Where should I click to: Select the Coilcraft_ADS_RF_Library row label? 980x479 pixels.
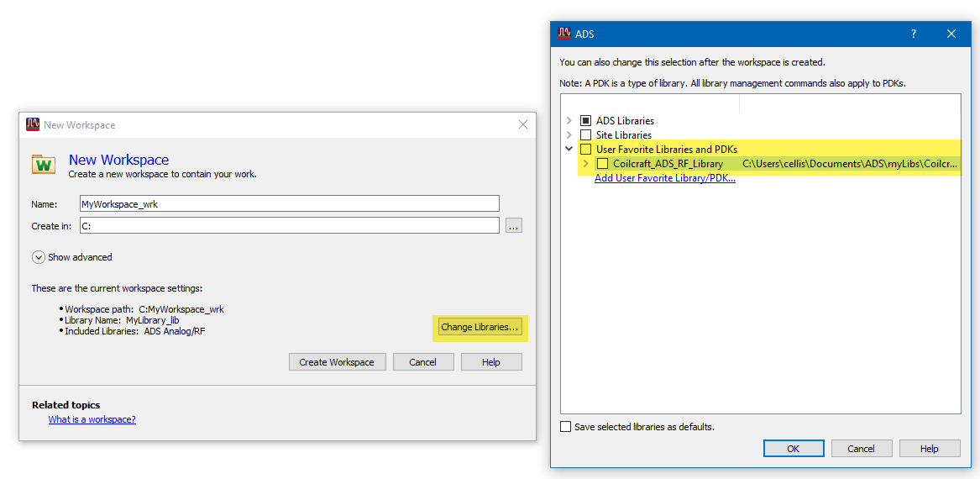pyautogui.click(x=668, y=164)
